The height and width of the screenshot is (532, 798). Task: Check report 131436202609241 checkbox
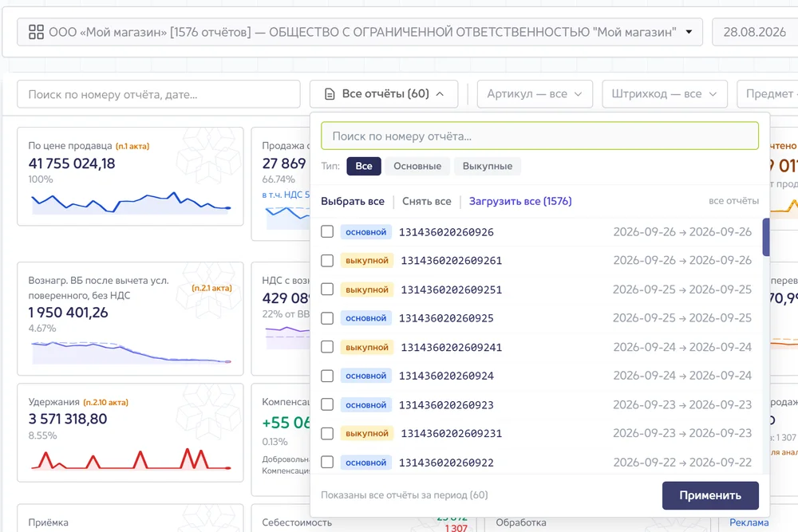click(327, 347)
